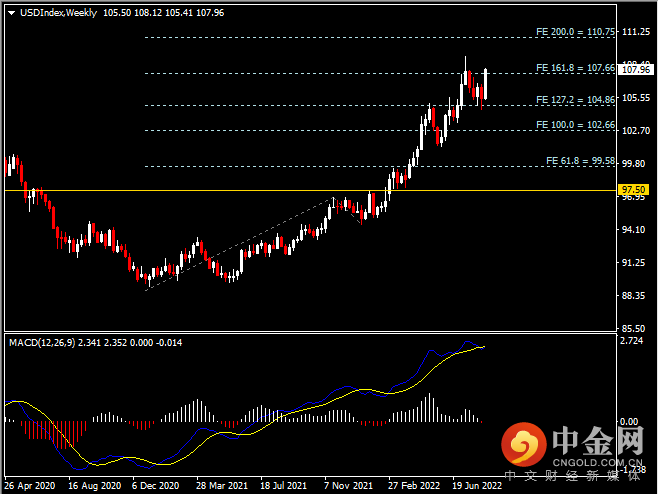Click the 16 Aug 2020 date label

95,486
